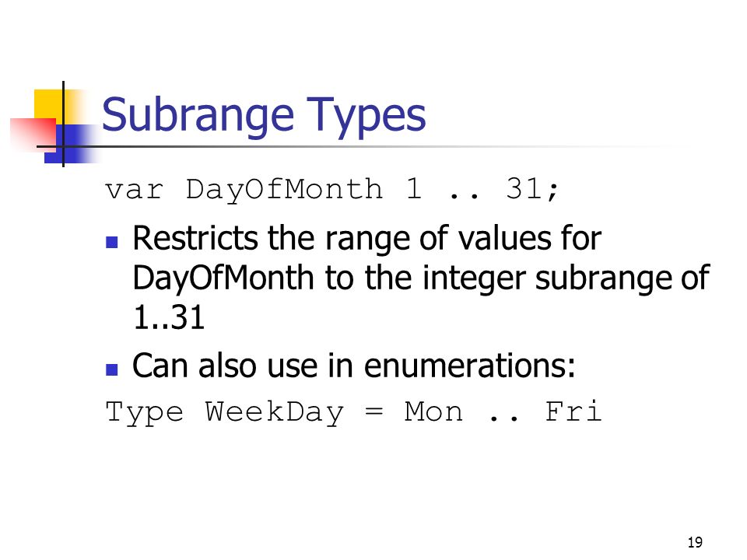Click the '1..31' text in the bullet
The image size is (747, 560).
click(169, 317)
